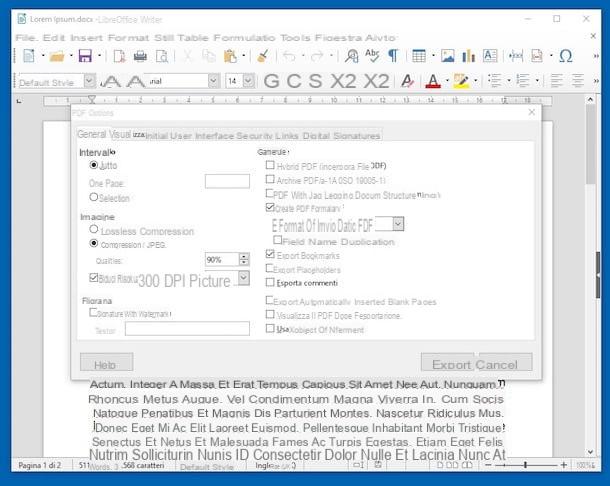Screen dimensions: 610x486
Task: Click the align left icon
Action: [x=557, y=81]
